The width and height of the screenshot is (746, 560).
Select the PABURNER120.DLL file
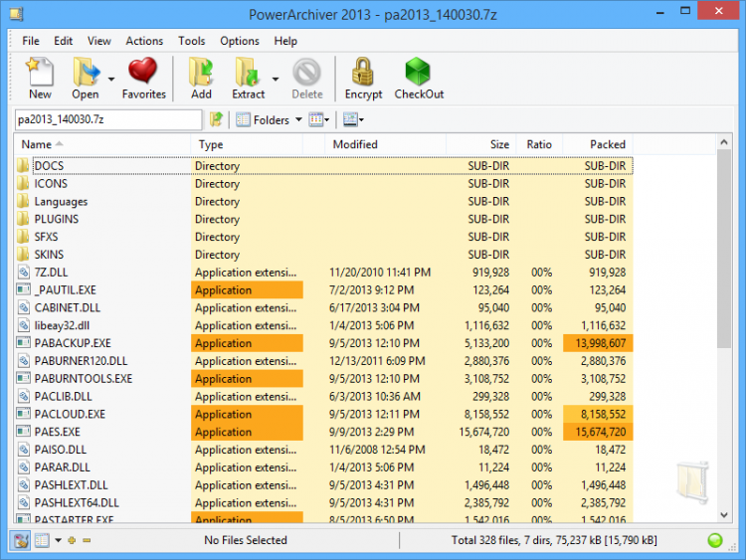(x=323, y=361)
